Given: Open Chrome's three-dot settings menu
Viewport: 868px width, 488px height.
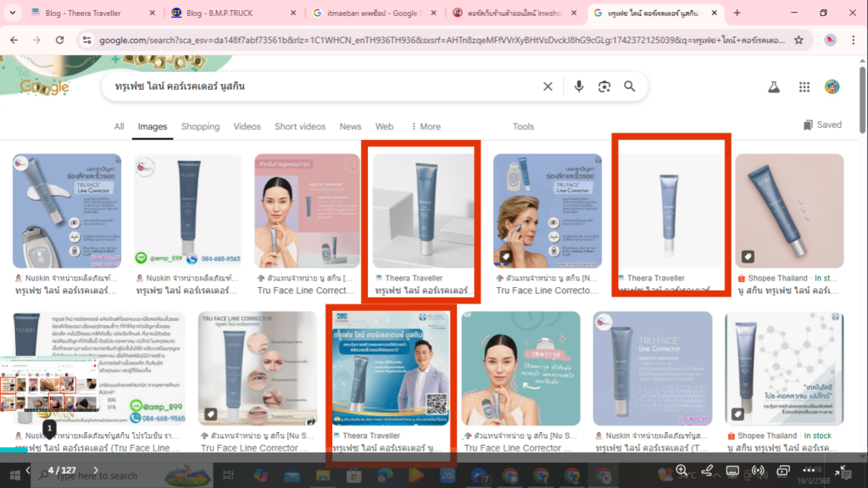Looking at the screenshot, I should pyautogui.click(x=853, y=39).
